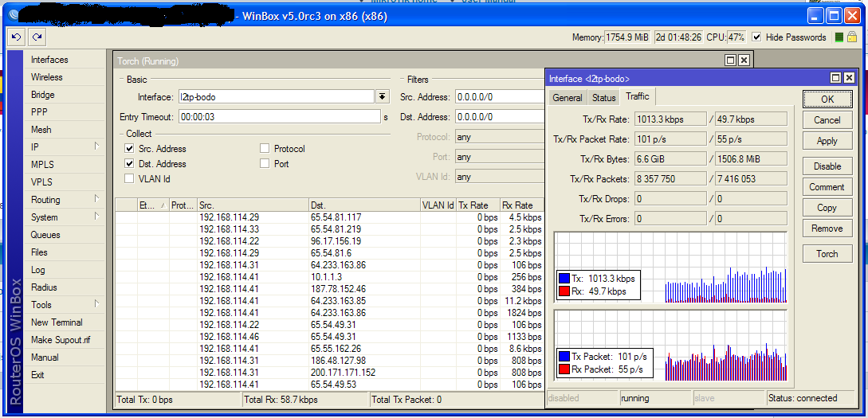Maximize the Torch window

(730, 61)
